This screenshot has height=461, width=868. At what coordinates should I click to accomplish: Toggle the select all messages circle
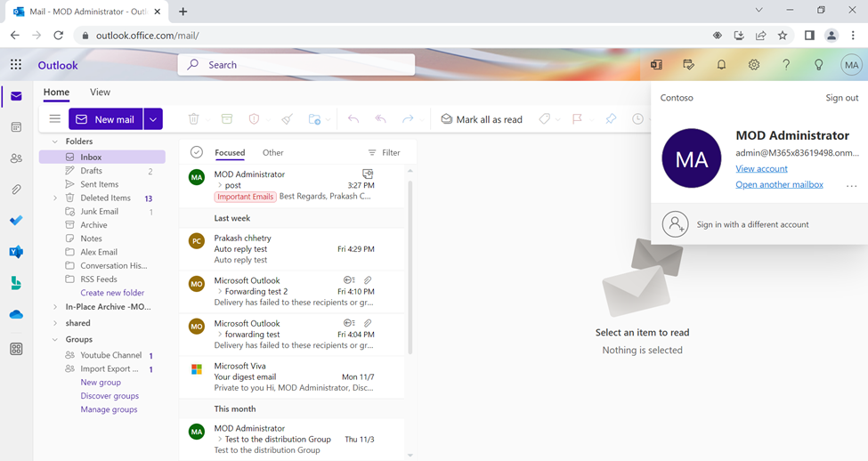[197, 152]
